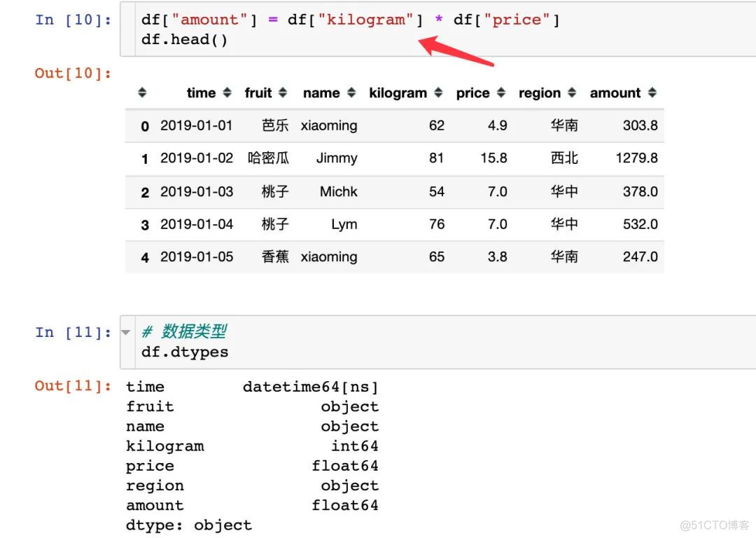Select date cell 2019-01-02
Image resolution: width=756 pixels, height=538 pixels.
coord(197,158)
